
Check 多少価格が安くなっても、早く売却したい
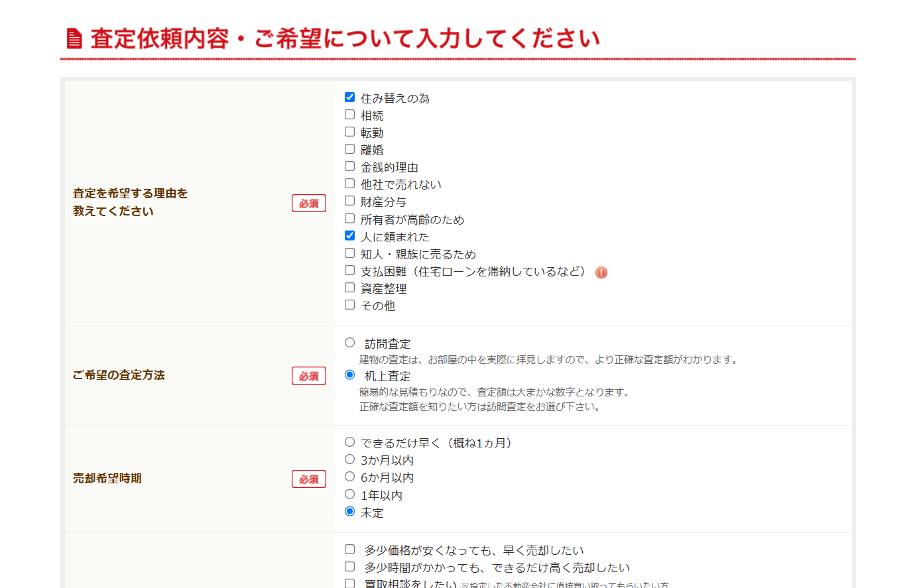(x=349, y=550)
